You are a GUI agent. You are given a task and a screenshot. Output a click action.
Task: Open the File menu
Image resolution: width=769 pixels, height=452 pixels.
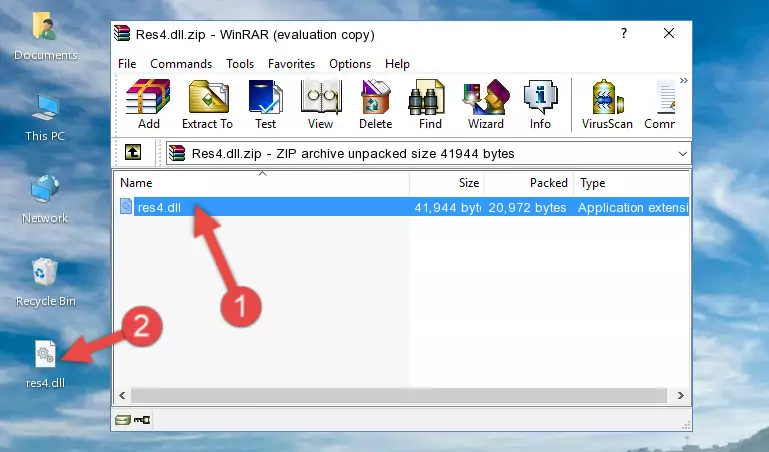click(127, 64)
